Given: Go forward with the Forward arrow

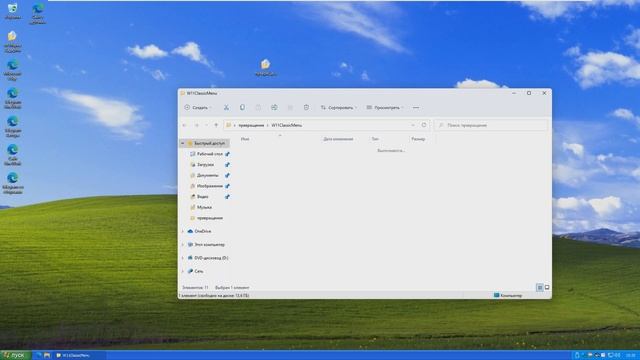Looking at the screenshot, I should [196, 125].
